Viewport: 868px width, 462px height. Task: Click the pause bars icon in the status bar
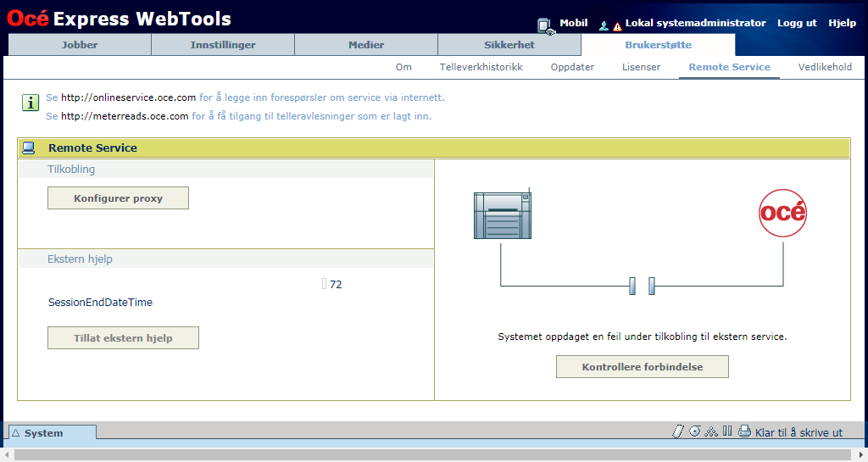727,431
